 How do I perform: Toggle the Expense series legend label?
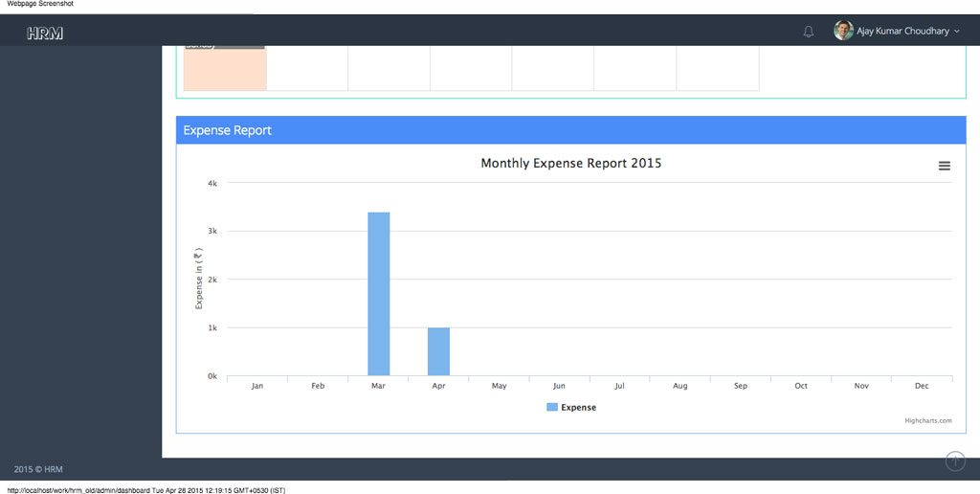(x=578, y=408)
